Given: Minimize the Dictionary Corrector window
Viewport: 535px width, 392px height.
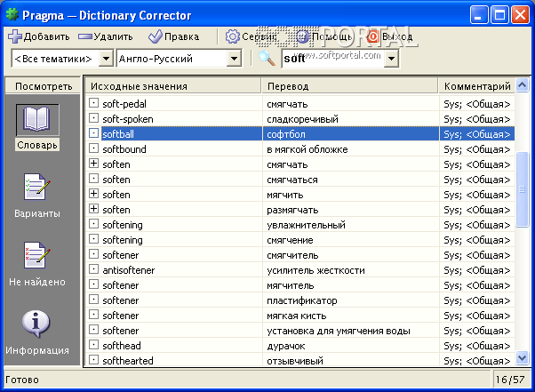Looking at the screenshot, I should (478, 15).
